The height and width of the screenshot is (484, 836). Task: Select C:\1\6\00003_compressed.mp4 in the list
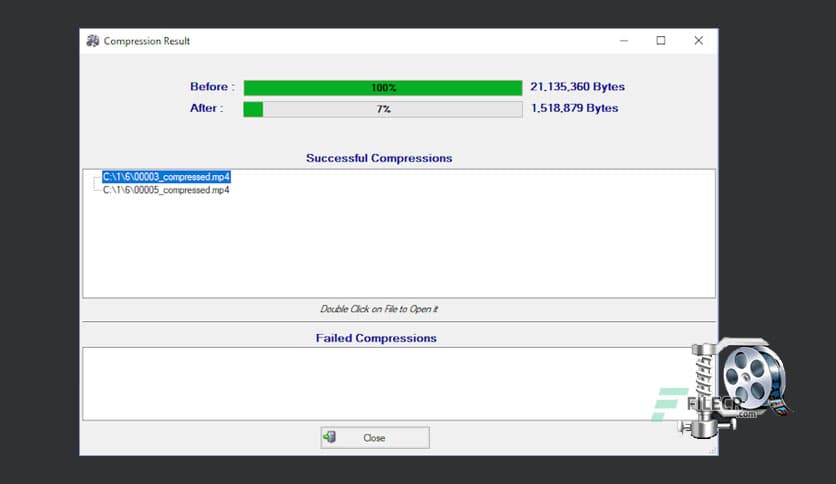[166, 177]
